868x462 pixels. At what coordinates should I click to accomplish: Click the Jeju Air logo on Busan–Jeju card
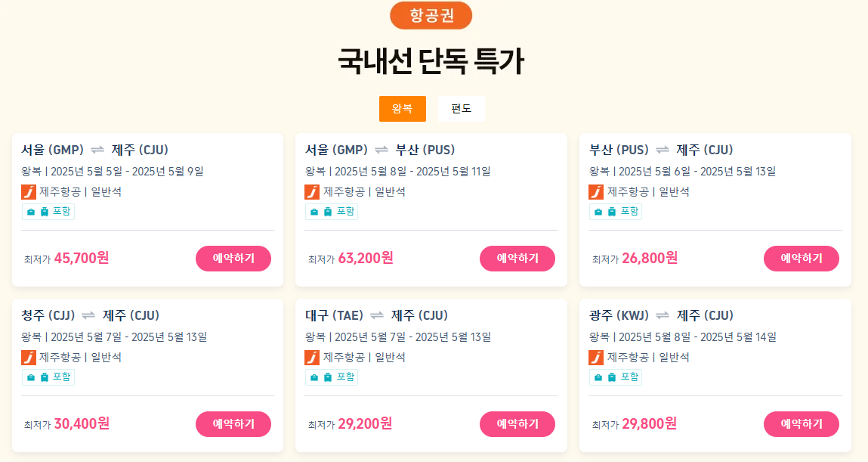(x=596, y=192)
